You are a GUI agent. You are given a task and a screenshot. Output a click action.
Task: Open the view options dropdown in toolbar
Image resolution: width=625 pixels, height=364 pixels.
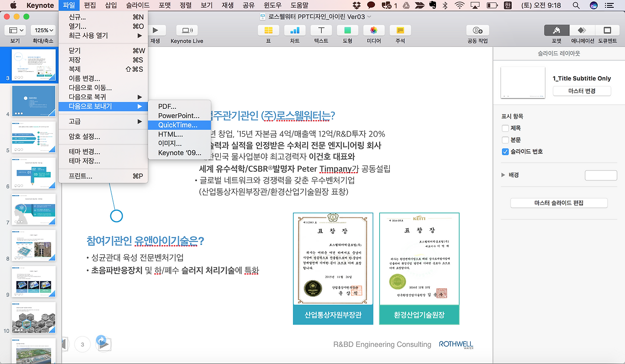(16, 29)
